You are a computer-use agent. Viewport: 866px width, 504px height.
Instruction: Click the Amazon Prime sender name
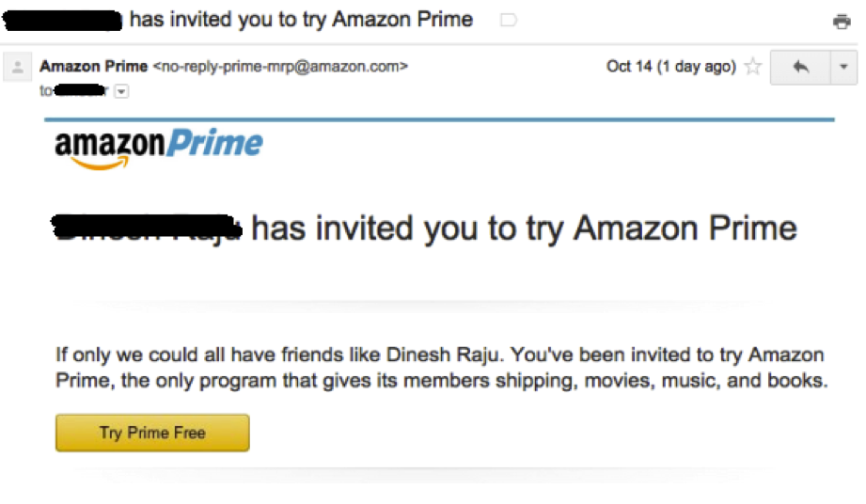[93, 66]
